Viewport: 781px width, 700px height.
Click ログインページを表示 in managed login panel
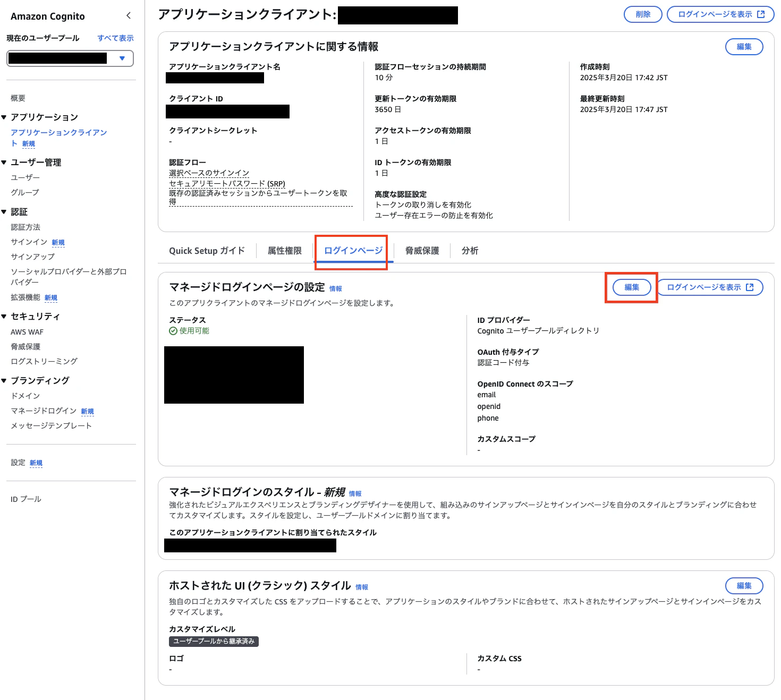pos(710,287)
